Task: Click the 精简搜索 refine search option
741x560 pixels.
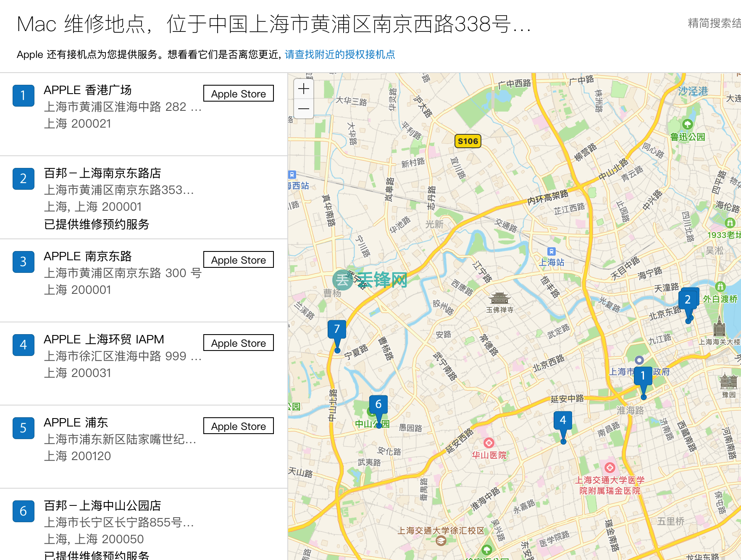Action: [714, 23]
